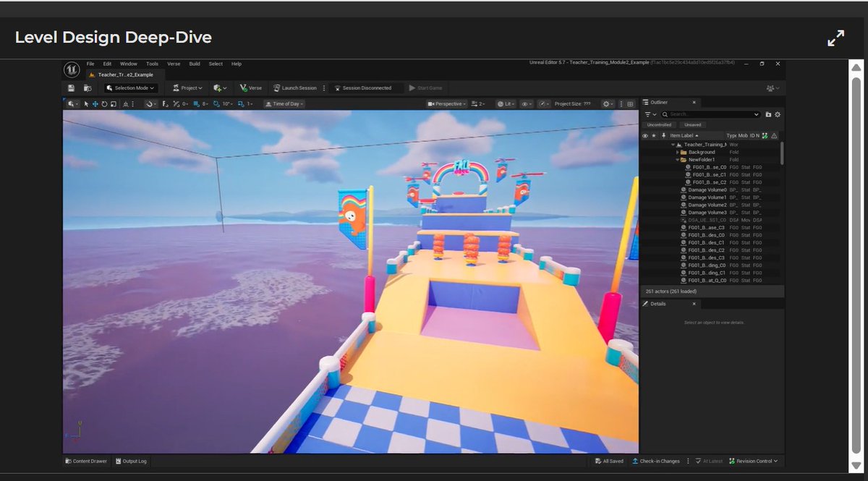Open the Verse menu in menu bar

click(x=174, y=64)
